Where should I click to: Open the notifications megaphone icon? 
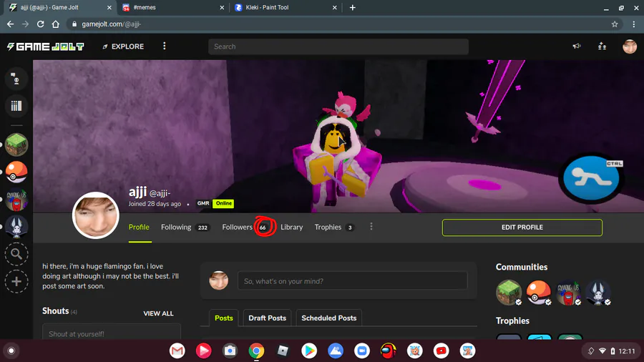tap(577, 46)
